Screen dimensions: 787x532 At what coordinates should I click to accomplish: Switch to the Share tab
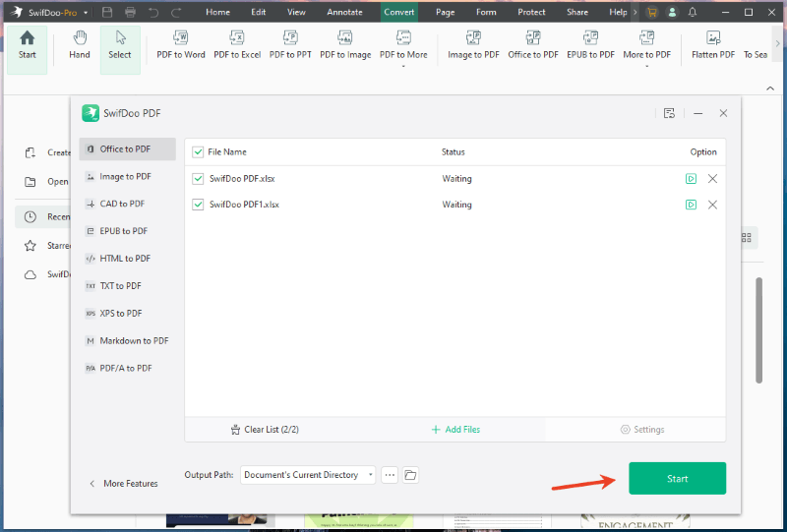tap(577, 12)
